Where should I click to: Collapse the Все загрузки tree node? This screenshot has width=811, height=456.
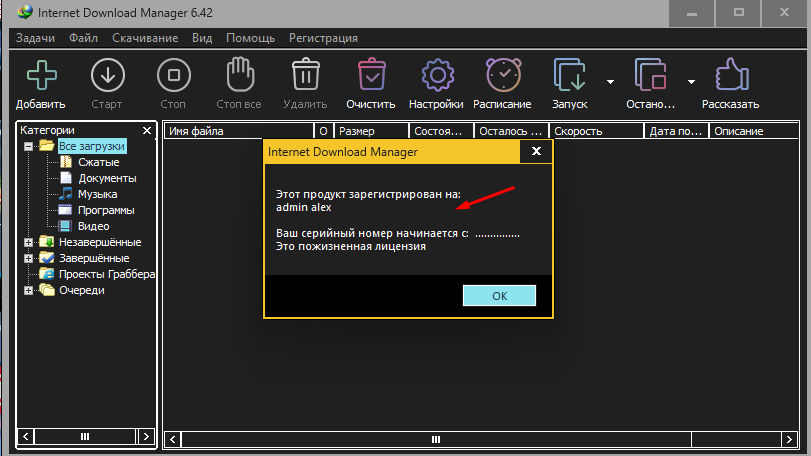28,146
